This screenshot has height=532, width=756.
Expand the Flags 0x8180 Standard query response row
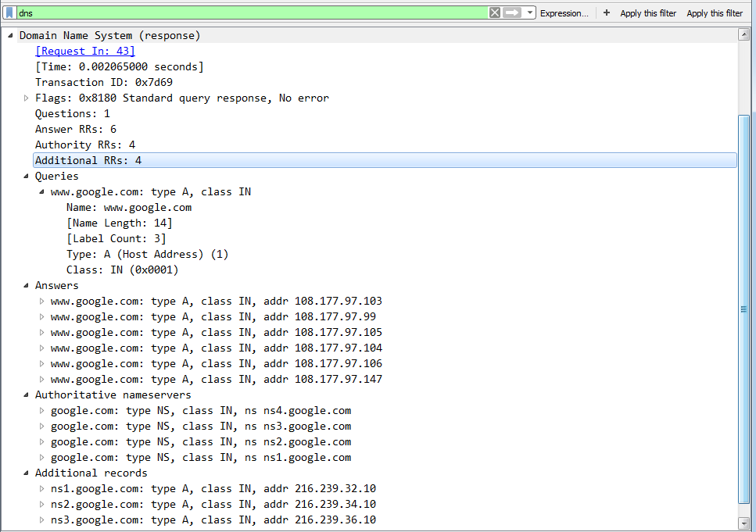tap(26, 98)
